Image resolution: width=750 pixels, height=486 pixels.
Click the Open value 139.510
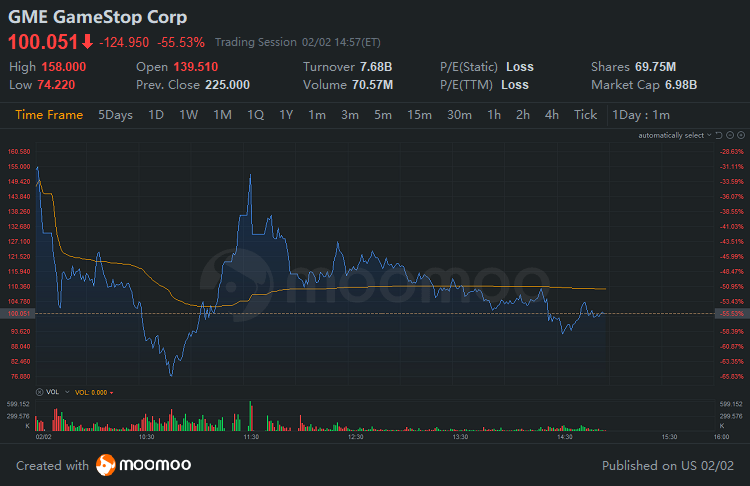pyautogui.click(x=196, y=67)
